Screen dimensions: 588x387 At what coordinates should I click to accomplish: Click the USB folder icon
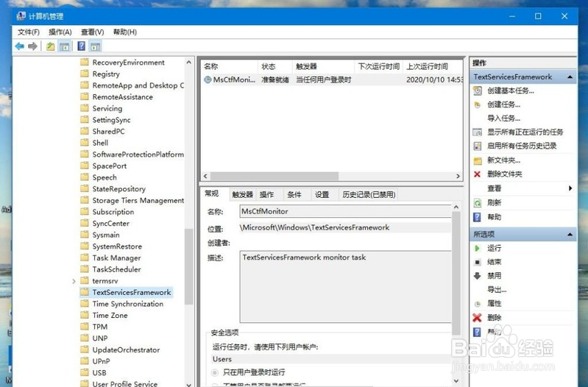click(x=85, y=373)
